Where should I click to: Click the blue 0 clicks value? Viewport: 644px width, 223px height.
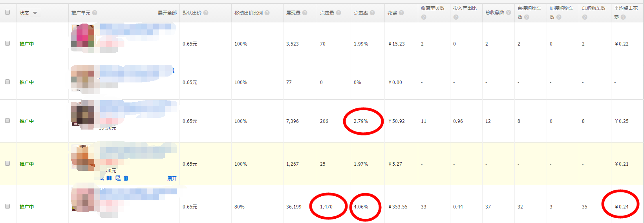[321, 82]
